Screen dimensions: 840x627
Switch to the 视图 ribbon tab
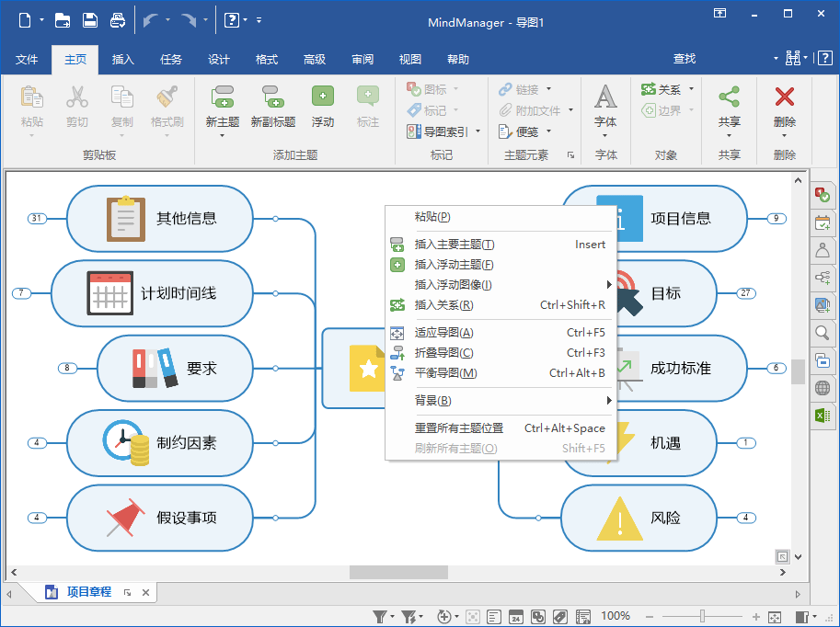(410, 60)
